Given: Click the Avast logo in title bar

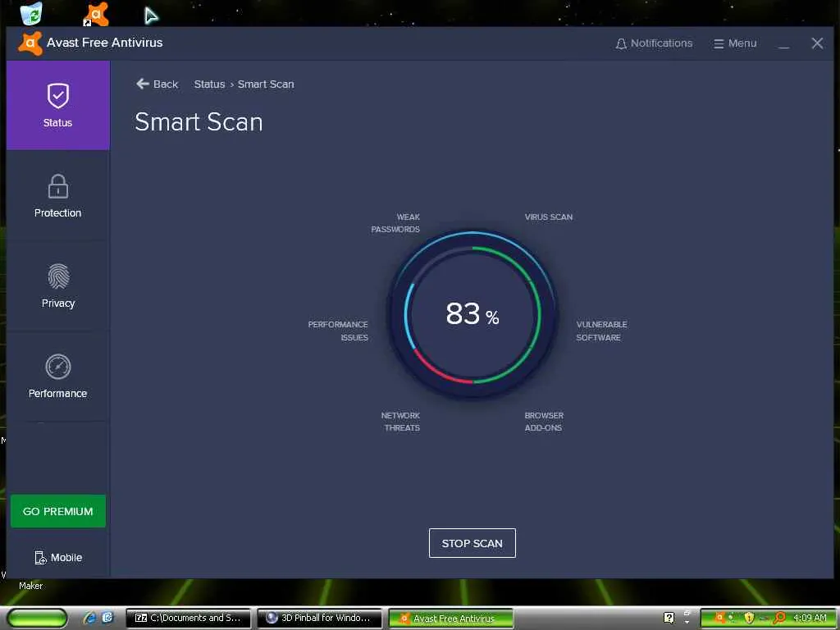Looking at the screenshot, I should [30, 43].
